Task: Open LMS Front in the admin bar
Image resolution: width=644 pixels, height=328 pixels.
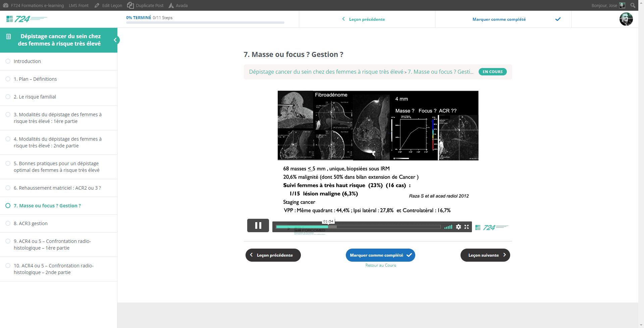Action: click(x=78, y=5)
